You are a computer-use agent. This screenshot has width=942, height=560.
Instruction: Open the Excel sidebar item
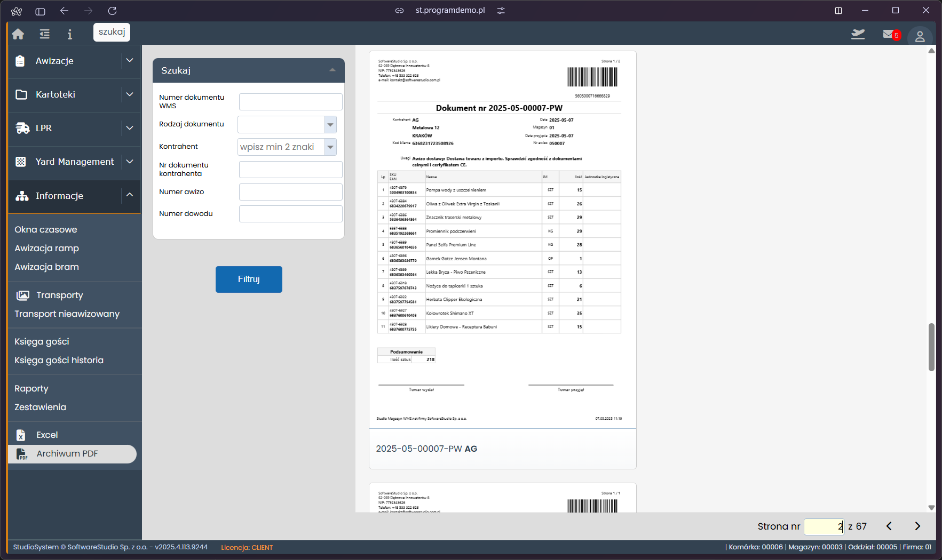point(47,435)
